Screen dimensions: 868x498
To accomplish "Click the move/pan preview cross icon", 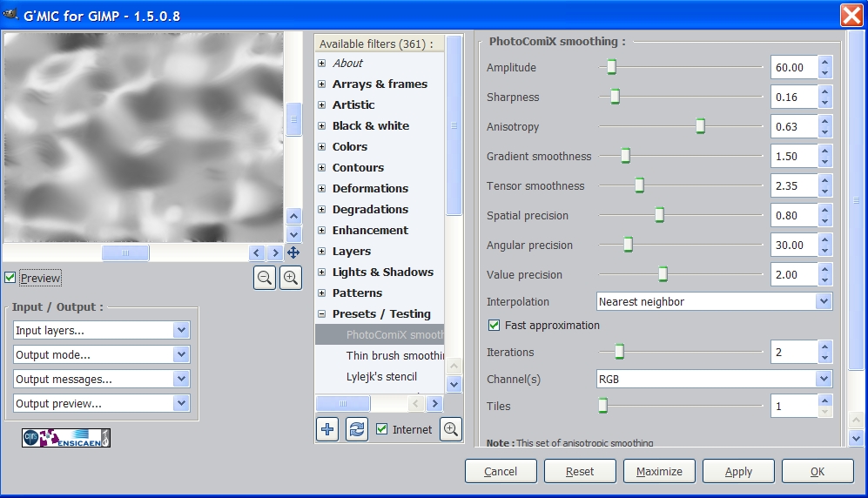I will 293,252.
